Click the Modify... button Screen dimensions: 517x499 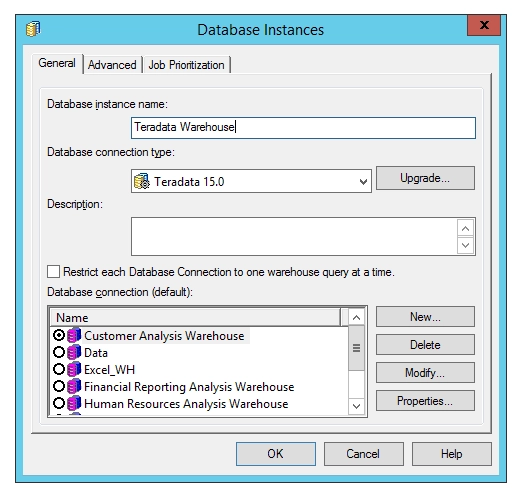(x=425, y=373)
